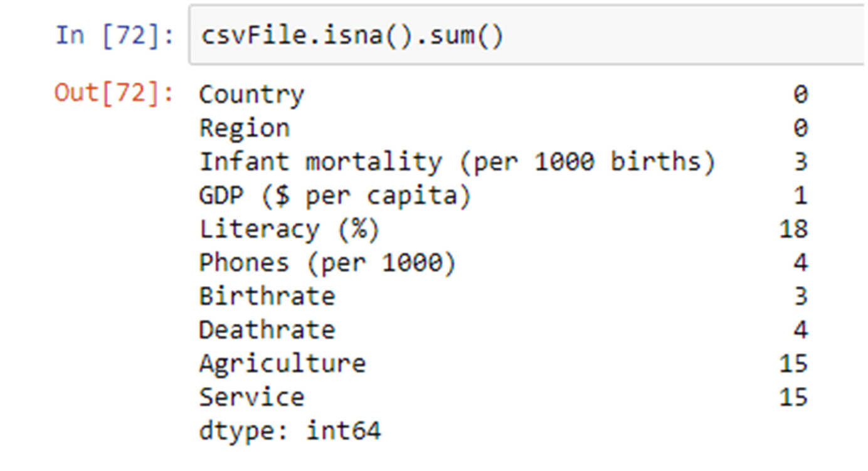Click the Infant mortality row label
Screen dimensions: 868x471
coord(457,162)
